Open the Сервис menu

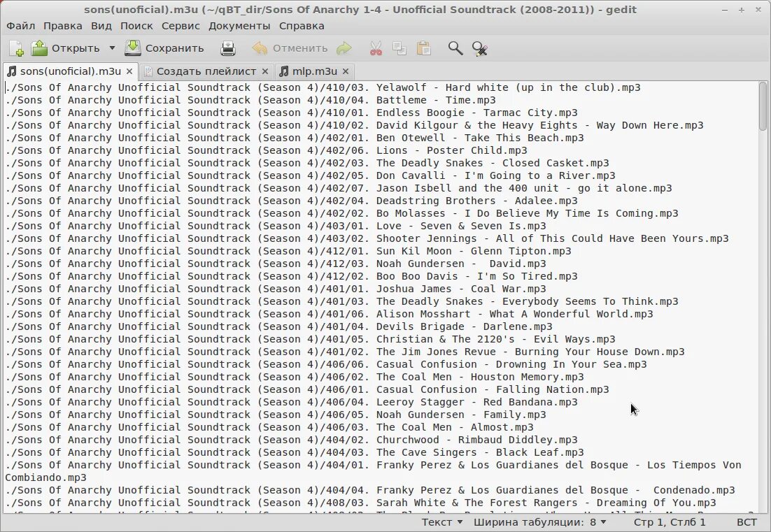pos(181,26)
